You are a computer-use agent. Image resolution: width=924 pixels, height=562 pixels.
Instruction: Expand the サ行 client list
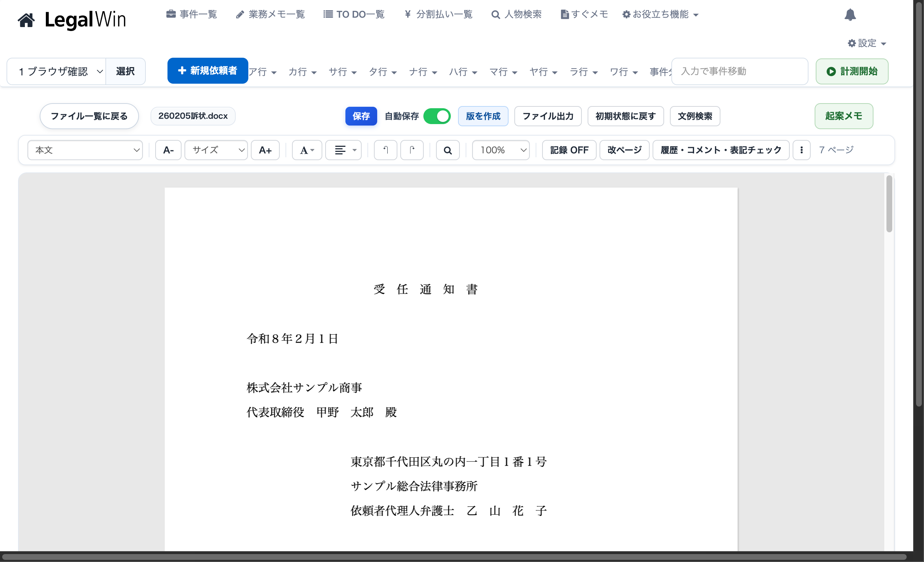click(343, 71)
